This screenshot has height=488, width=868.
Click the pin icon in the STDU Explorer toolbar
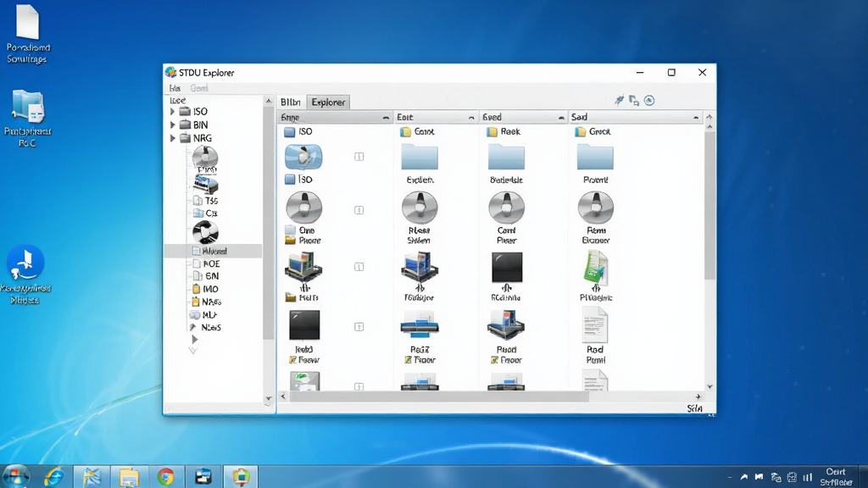point(619,100)
